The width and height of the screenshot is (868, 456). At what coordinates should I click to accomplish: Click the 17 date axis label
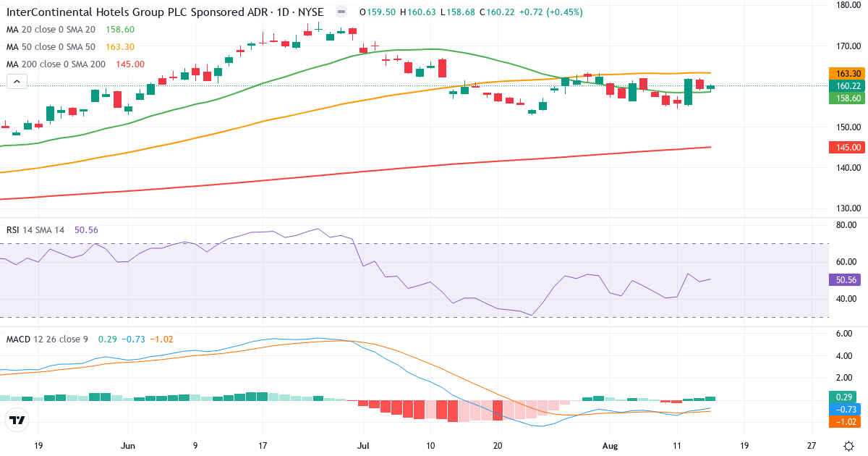coord(263,446)
